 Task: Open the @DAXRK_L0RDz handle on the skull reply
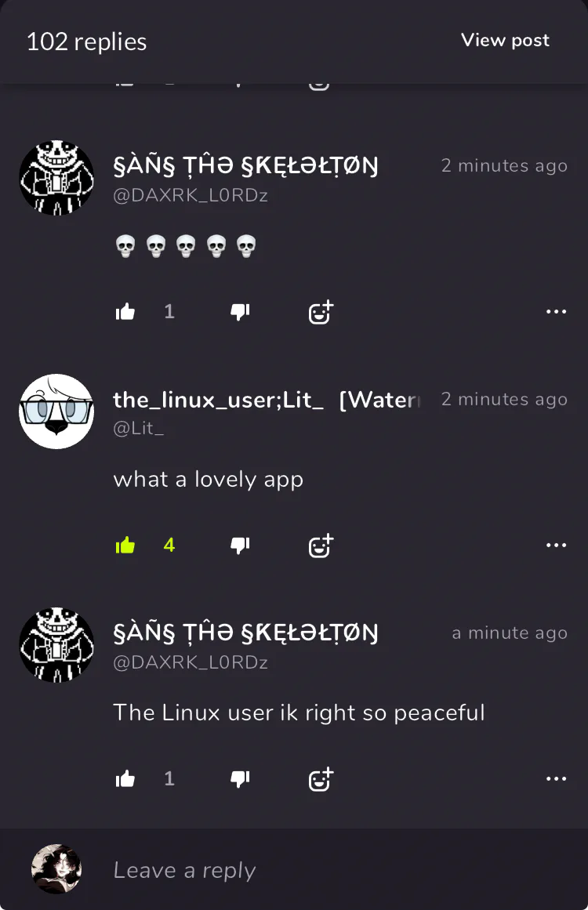pyautogui.click(x=191, y=196)
